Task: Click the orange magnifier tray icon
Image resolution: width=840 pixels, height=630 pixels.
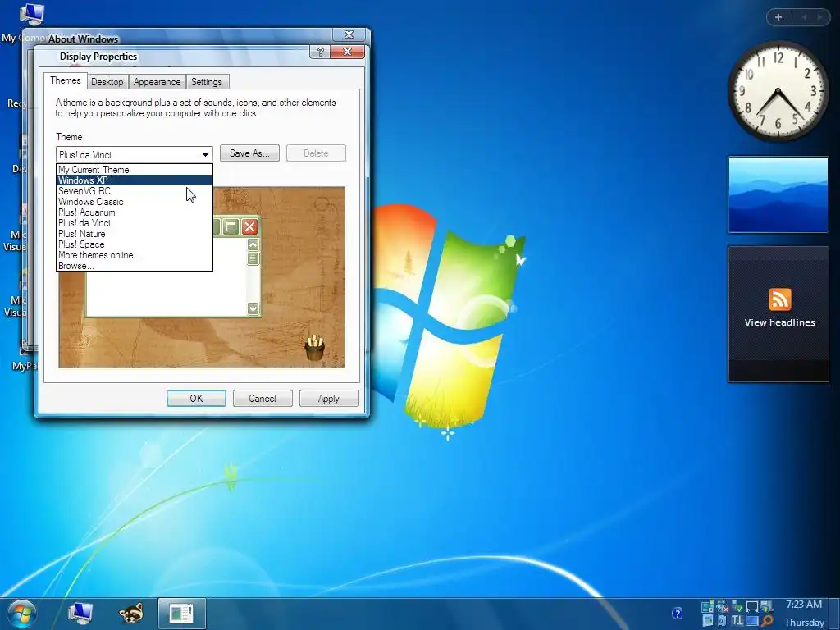Action: click(767, 621)
